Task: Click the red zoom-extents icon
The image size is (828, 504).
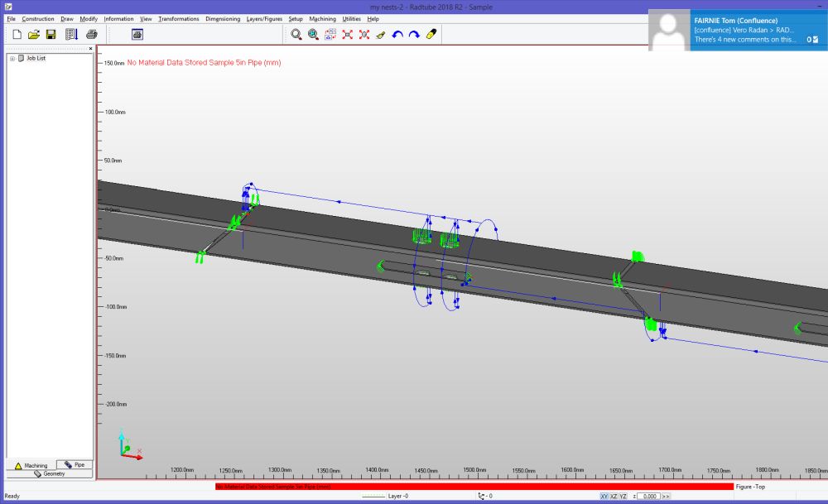Action: coord(347,34)
